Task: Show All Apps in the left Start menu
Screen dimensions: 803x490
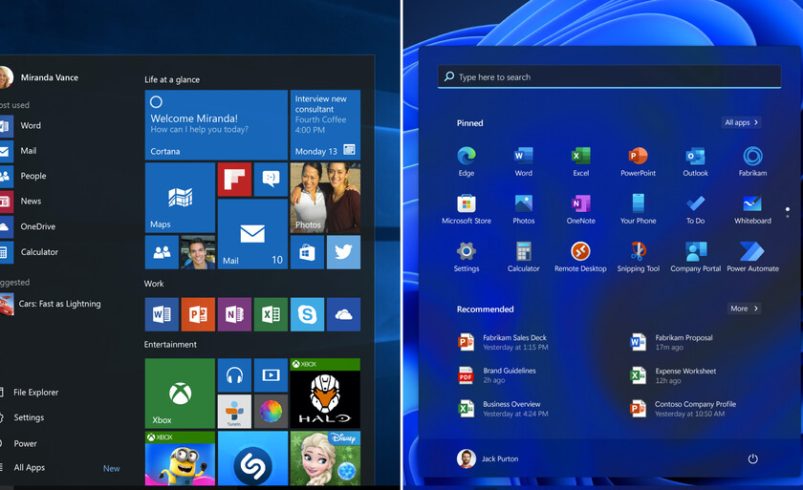Action: pyautogui.click(x=29, y=468)
